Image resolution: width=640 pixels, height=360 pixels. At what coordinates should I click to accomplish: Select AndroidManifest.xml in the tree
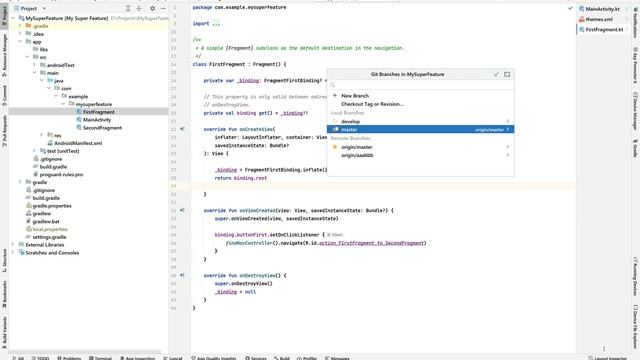pyautogui.click(x=78, y=143)
